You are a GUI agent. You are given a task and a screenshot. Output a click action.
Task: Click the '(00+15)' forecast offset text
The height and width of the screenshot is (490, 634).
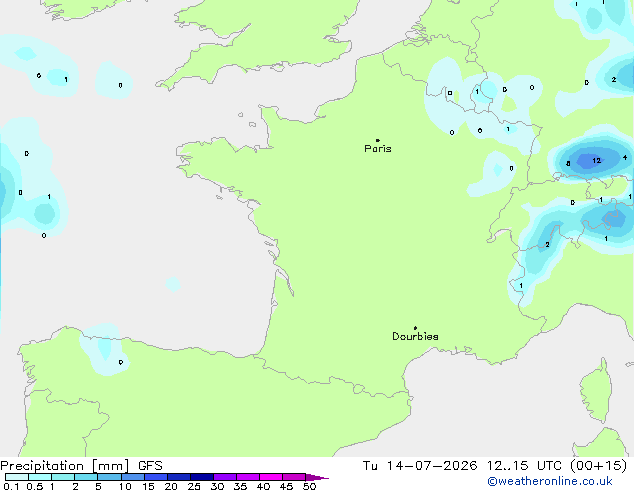(x=598, y=466)
